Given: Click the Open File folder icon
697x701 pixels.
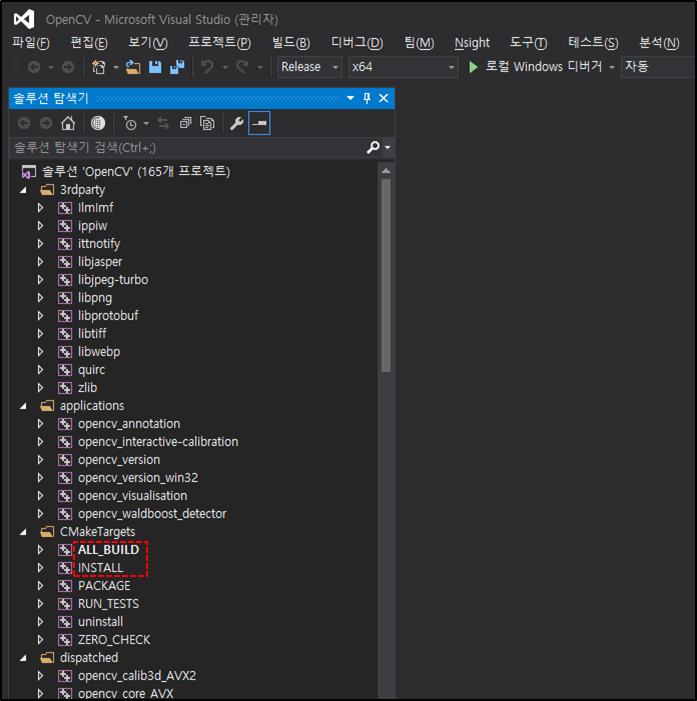Looking at the screenshot, I should [133, 67].
